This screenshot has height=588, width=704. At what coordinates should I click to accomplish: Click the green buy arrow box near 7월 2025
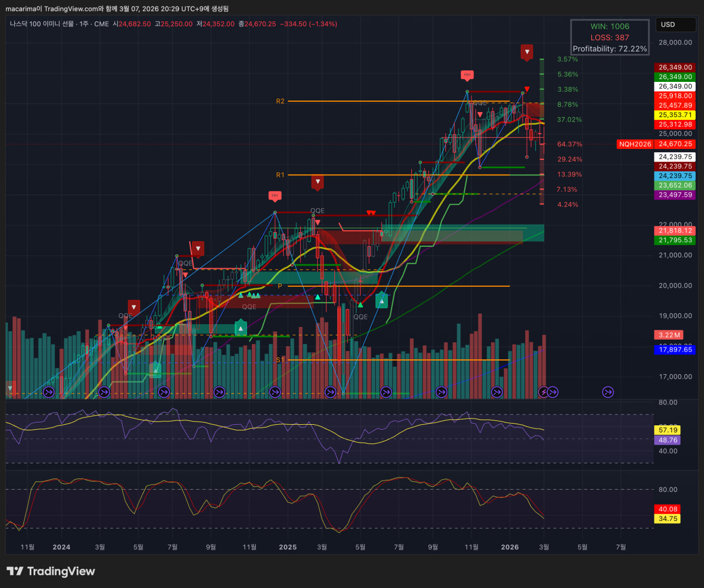(x=381, y=301)
